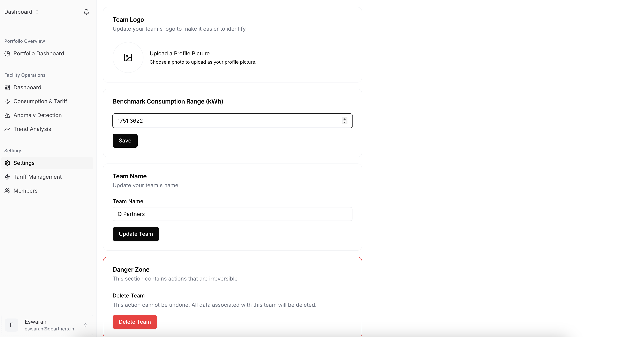644x337 pixels.
Task: Click the Update Team button
Action: (136, 234)
